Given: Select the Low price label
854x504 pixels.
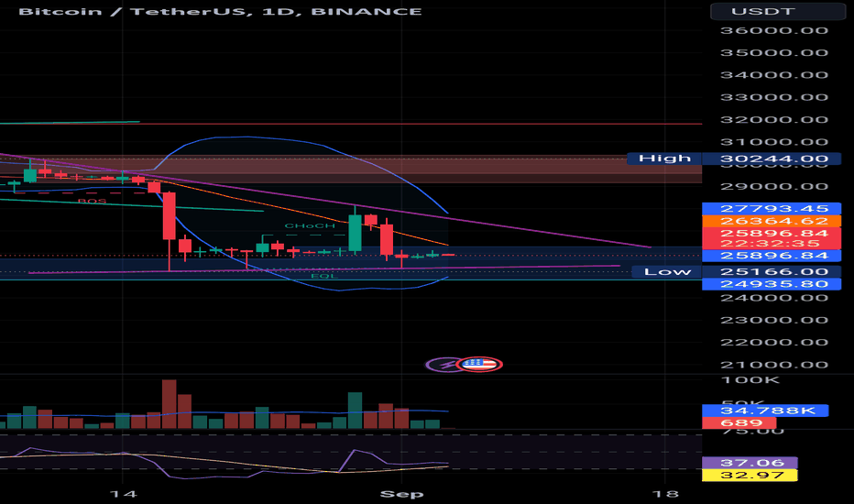Looking at the screenshot, I should [667, 271].
